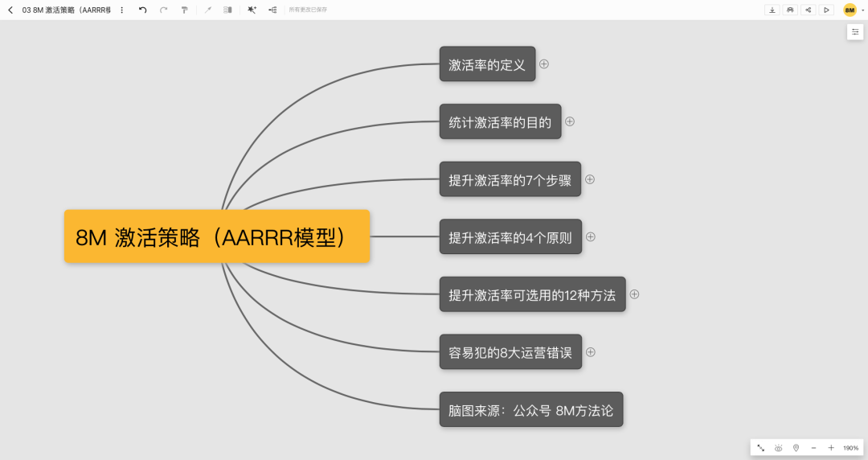The image size is (868, 460).
Task: Select the 脑图来源：公众号 8M方法论 node
Action: point(531,409)
